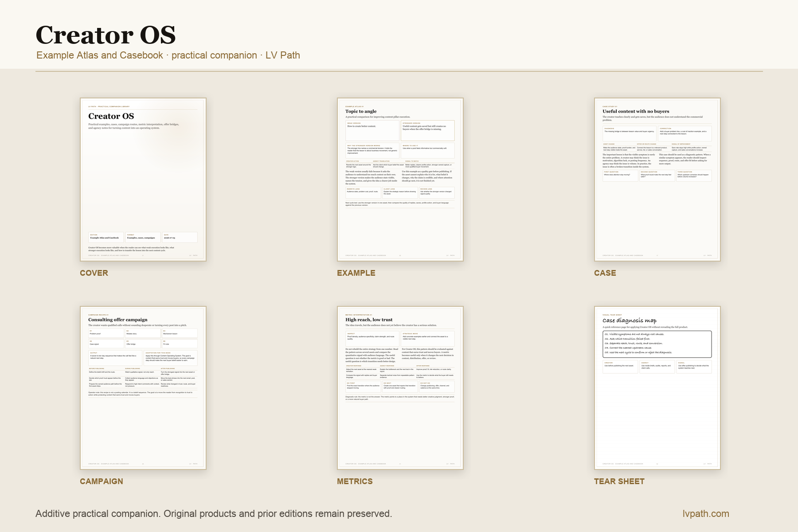The height and width of the screenshot is (532, 798).
Task: Click the 'Additive practical companion' footer note
Action: point(214,513)
